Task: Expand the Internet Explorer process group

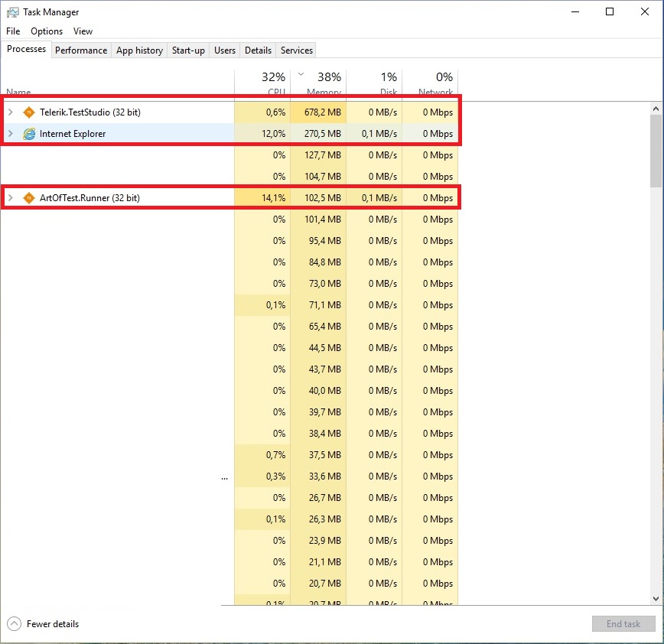Action: point(10,134)
